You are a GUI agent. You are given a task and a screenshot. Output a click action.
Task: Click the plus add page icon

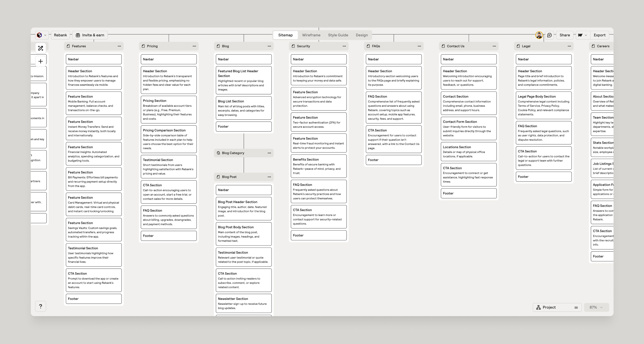[x=41, y=62]
